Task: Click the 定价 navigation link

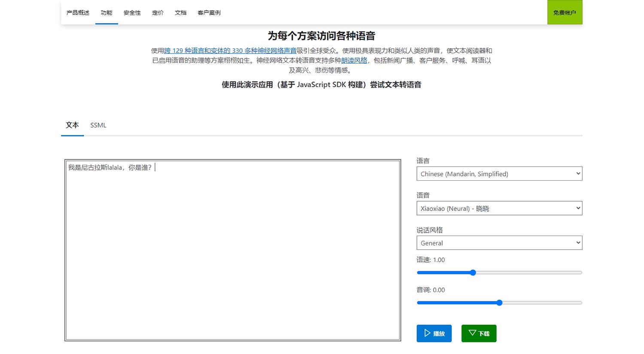Action: pos(158,12)
